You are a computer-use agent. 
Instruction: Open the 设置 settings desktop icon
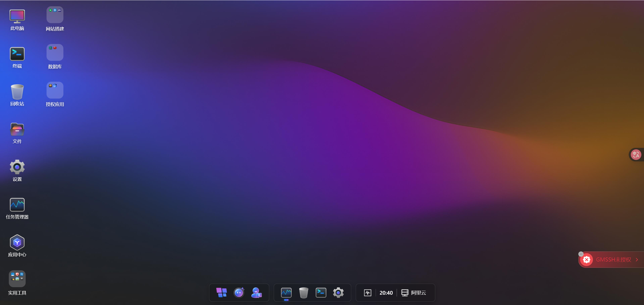(x=17, y=167)
